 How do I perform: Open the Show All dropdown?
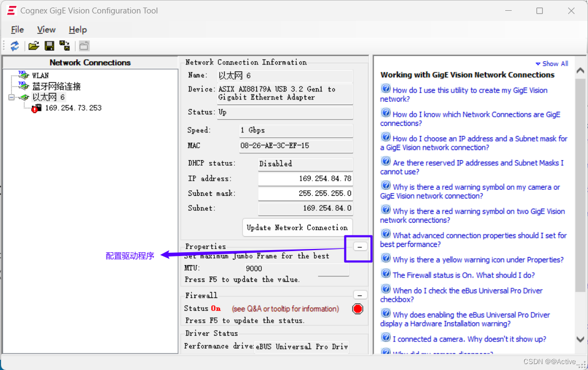pos(551,63)
